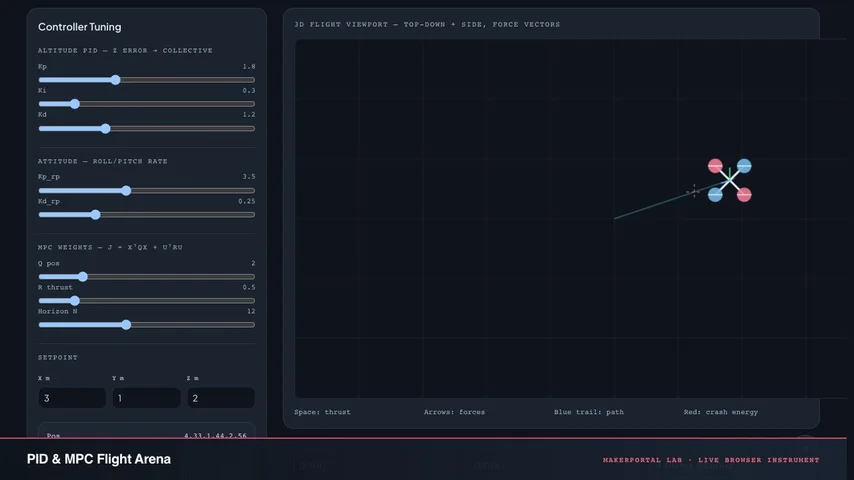Click the top-left red rotor

point(715,166)
